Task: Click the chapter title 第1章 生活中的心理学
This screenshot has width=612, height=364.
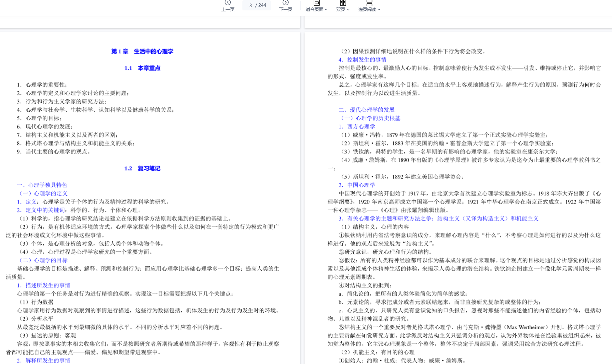Action: tap(142, 51)
